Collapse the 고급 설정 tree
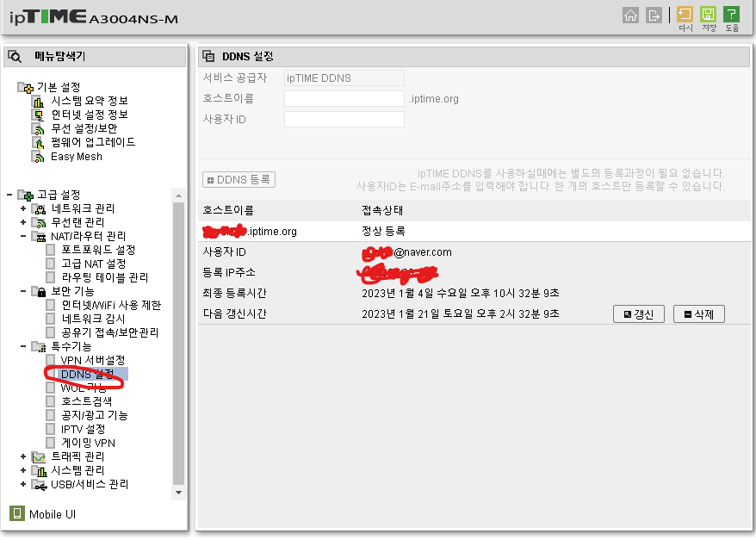Image resolution: width=756 pixels, height=540 pixels. pos(9,195)
